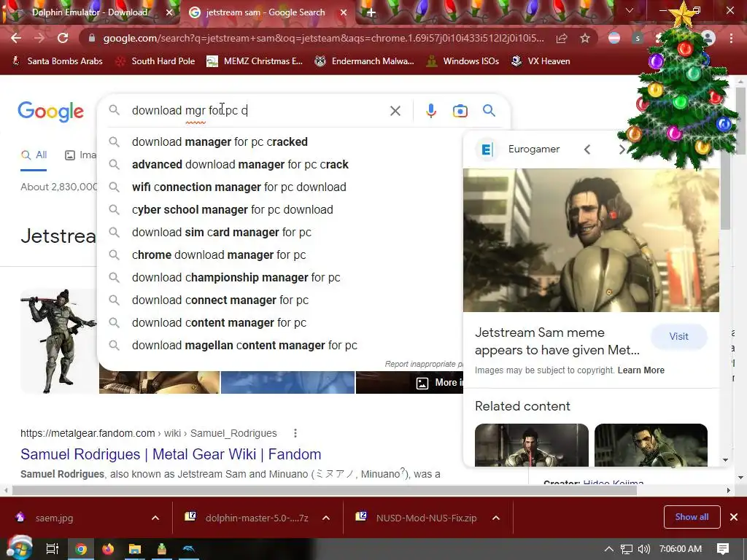The image size is (747, 560).
Task: Clear the search box with the X icon
Action: 395,111
